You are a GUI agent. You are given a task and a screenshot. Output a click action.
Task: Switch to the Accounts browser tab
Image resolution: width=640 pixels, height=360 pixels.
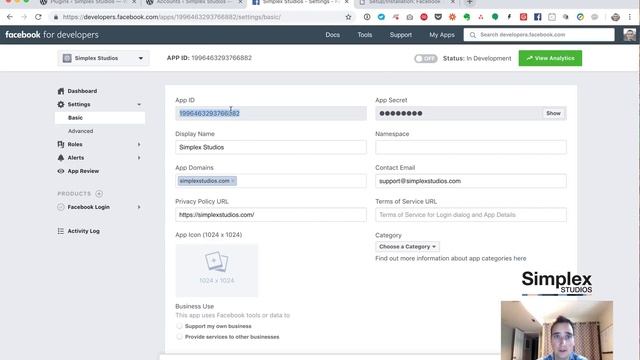click(x=193, y=2)
